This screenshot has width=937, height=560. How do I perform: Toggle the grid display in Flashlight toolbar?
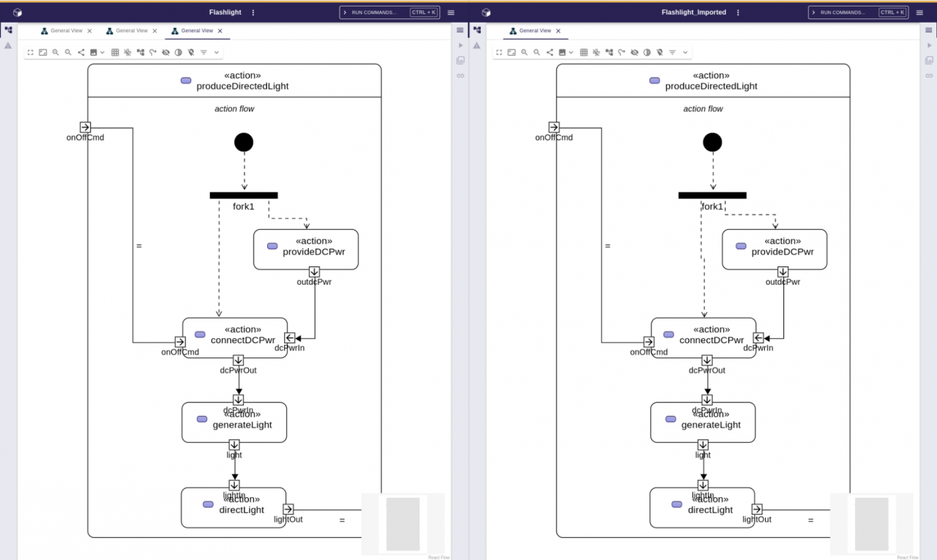115,53
